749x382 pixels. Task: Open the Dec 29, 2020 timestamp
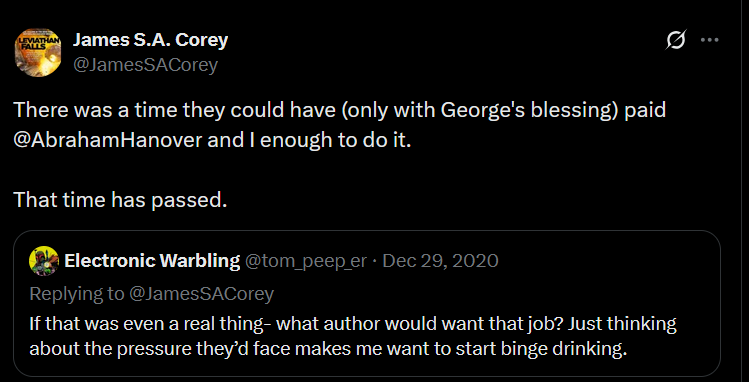click(x=440, y=261)
